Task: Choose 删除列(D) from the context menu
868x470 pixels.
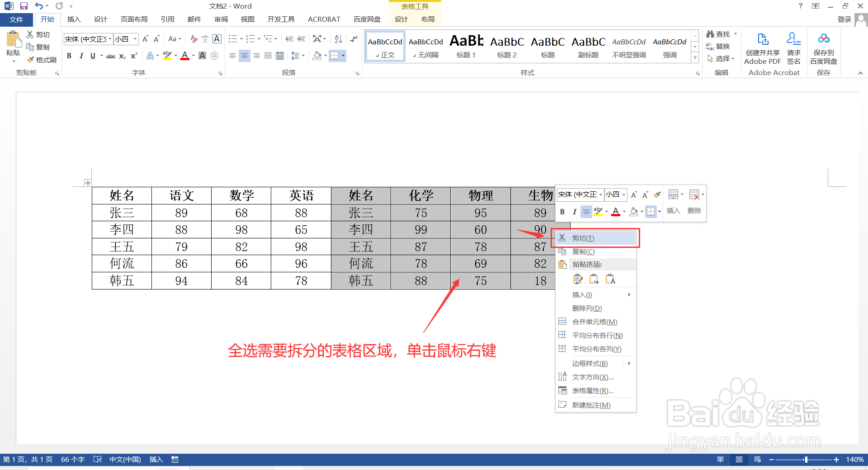Action: click(596, 308)
